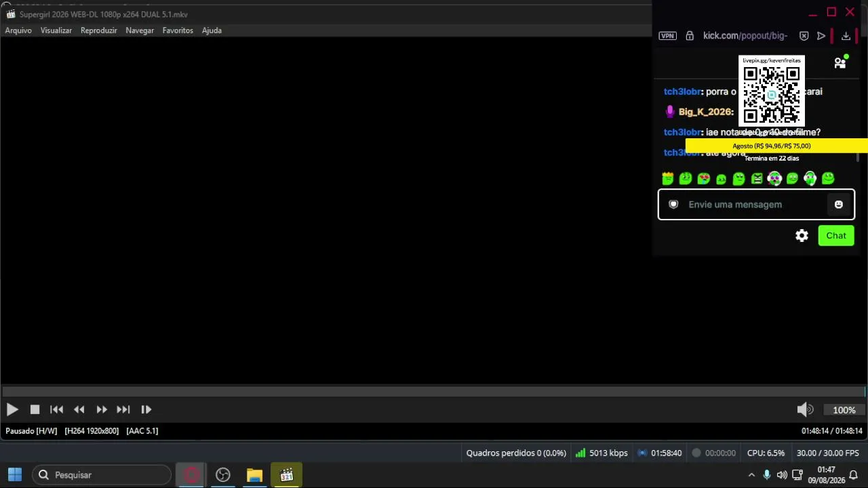Step forward one frame

(x=146, y=409)
